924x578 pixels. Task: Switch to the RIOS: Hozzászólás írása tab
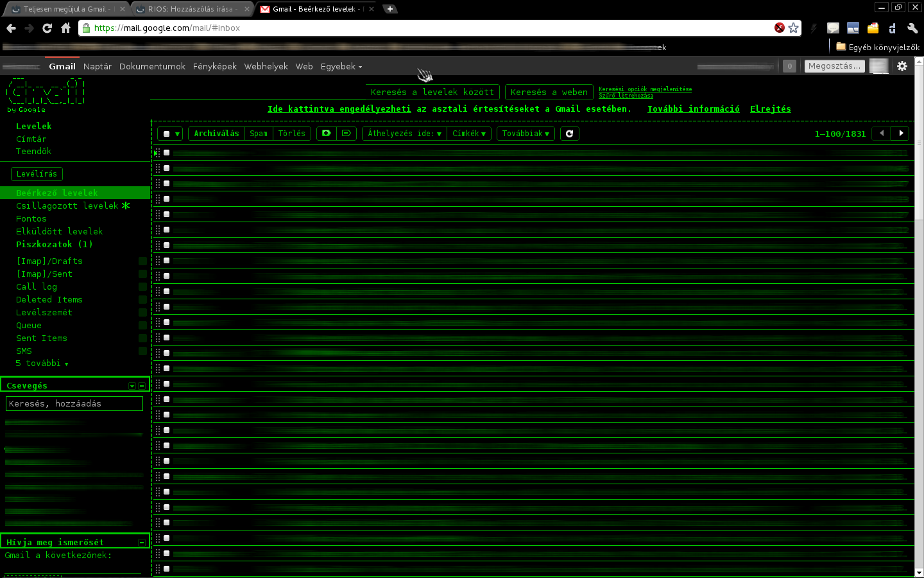tap(193, 9)
